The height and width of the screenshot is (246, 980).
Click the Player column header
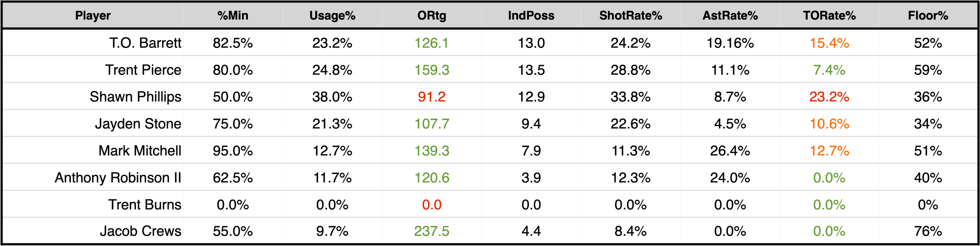(x=93, y=16)
